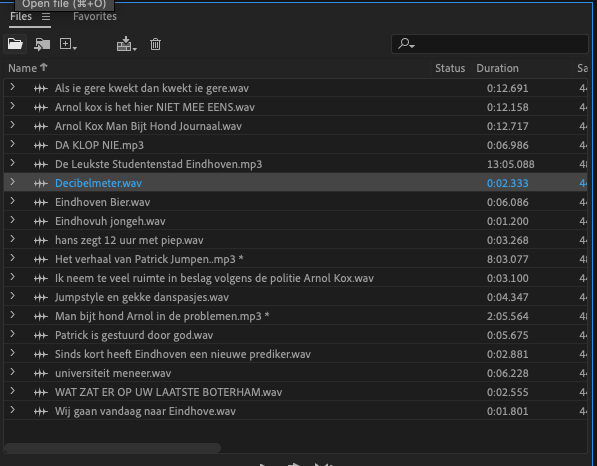The image size is (597, 466).
Task: Switch to the Files tab
Action: click(x=21, y=16)
